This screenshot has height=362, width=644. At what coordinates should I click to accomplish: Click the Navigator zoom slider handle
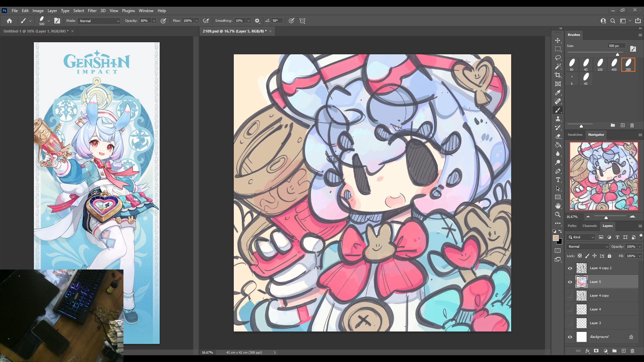[606, 218]
